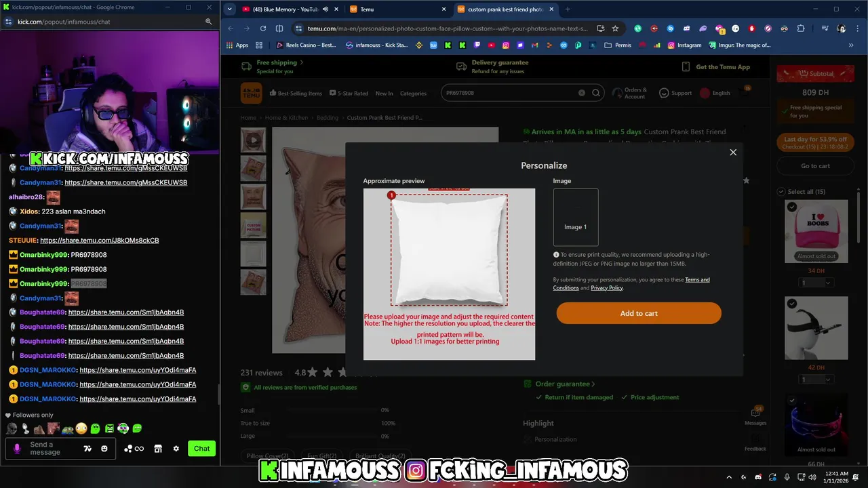Screen dimensions: 868x488
Task: Click the Chat send button
Action: [x=201, y=449]
